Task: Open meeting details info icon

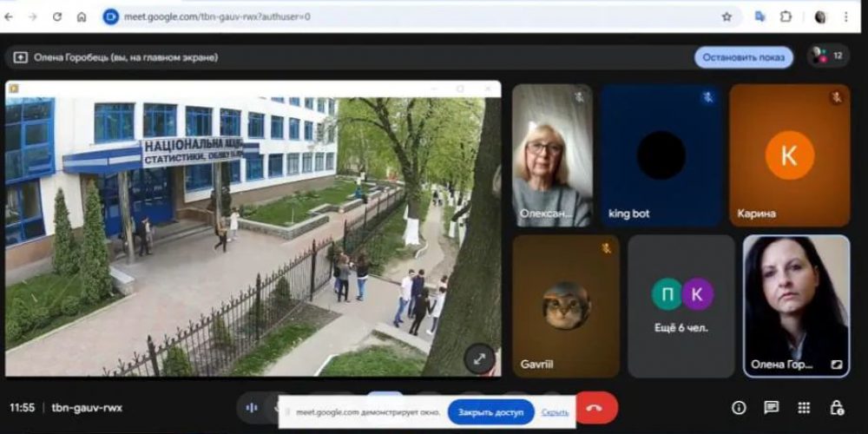Action: click(x=739, y=407)
